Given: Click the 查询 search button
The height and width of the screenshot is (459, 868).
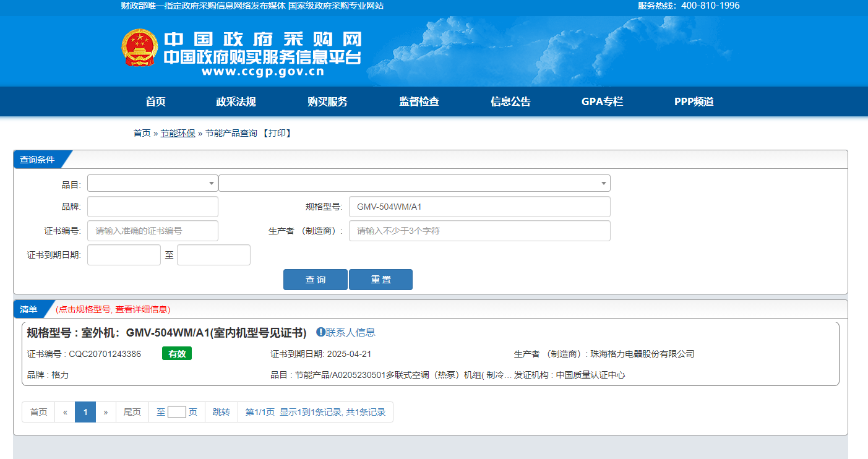Looking at the screenshot, I should [x=316, y=280].
